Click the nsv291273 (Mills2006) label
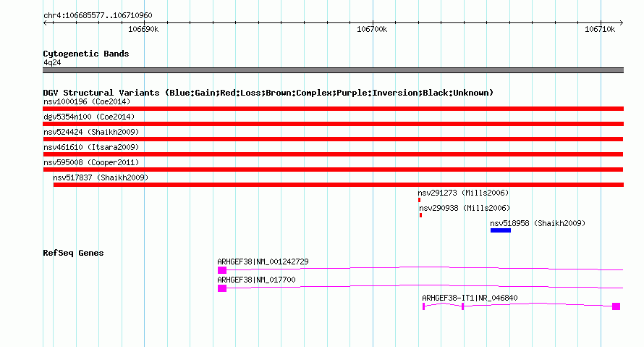Image resolution: width=644 pixels, height=347 pixels. pos(463,193)
